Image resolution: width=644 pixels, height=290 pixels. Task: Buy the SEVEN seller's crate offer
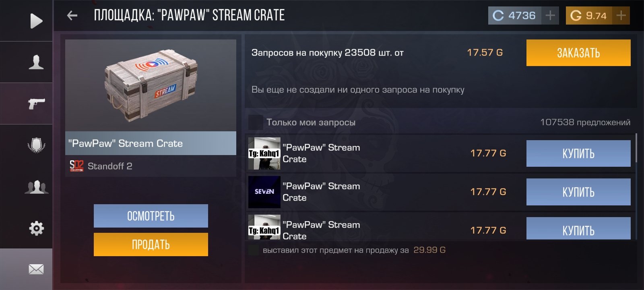point(578,192)
